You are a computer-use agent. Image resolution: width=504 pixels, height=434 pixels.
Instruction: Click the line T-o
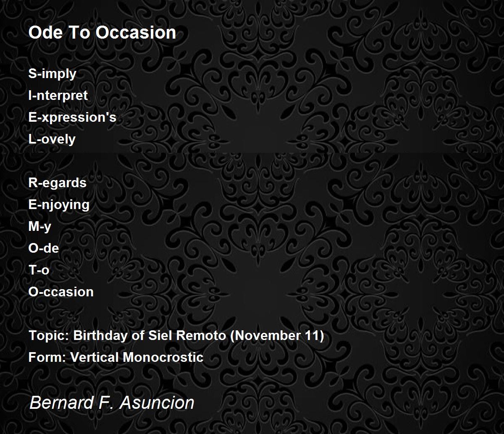39,270
